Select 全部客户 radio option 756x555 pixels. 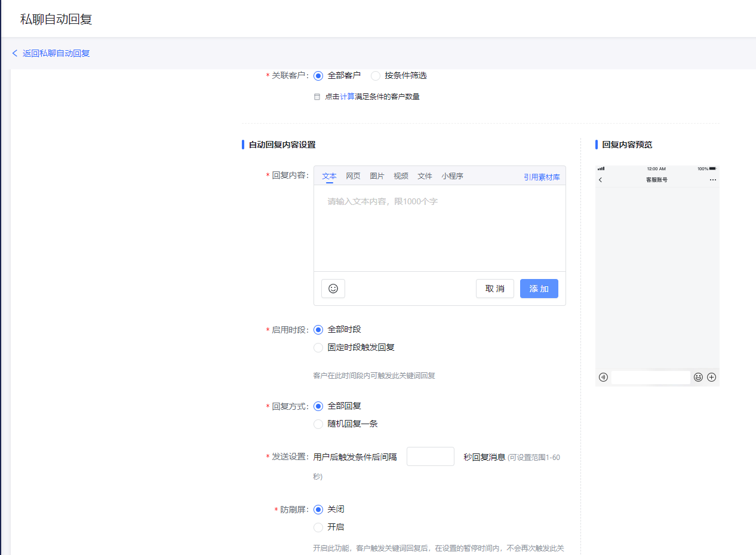(318, 76)
